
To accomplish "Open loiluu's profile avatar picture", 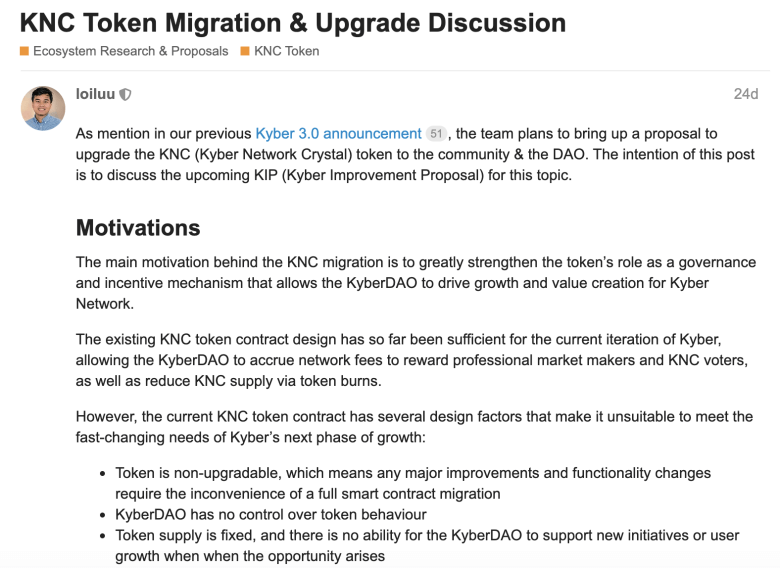I will click(43, 108).
